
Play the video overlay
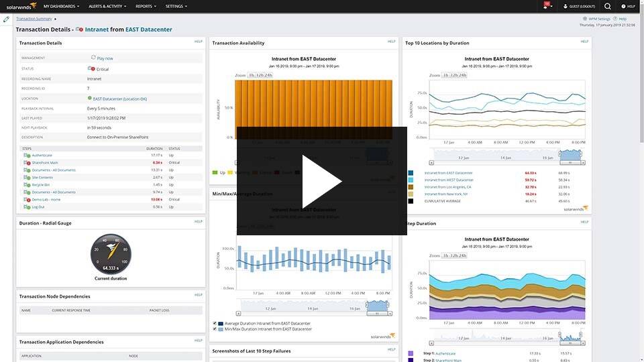[322, 181]
